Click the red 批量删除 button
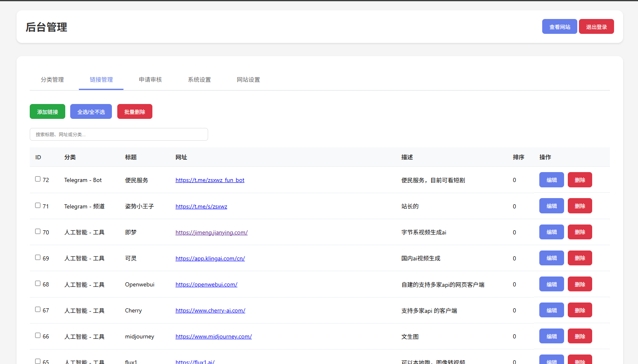 135,112
